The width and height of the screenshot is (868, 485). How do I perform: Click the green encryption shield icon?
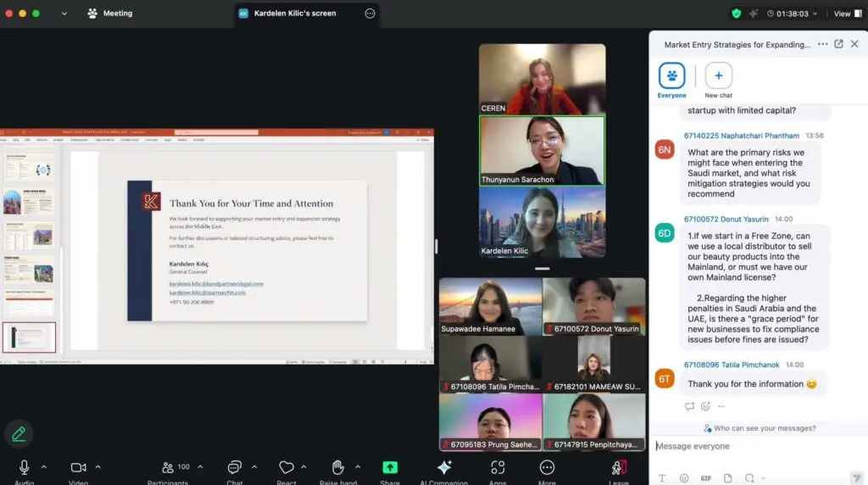736,14
